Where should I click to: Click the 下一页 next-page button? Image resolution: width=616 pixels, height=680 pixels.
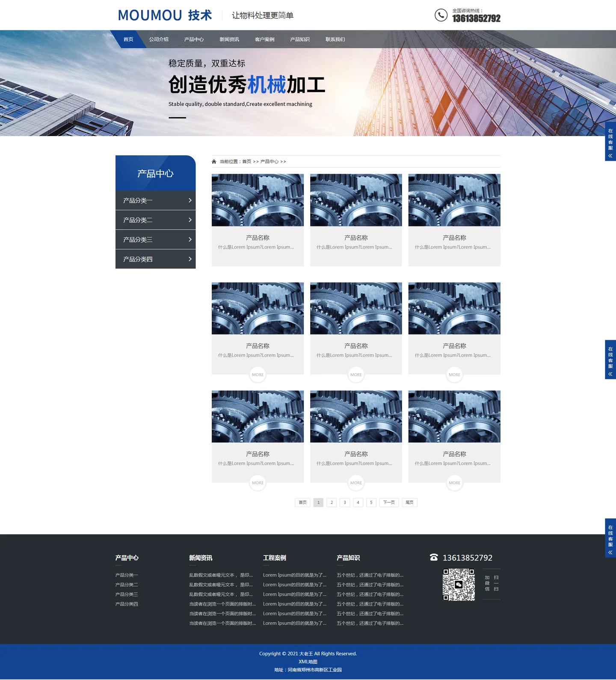389,502
